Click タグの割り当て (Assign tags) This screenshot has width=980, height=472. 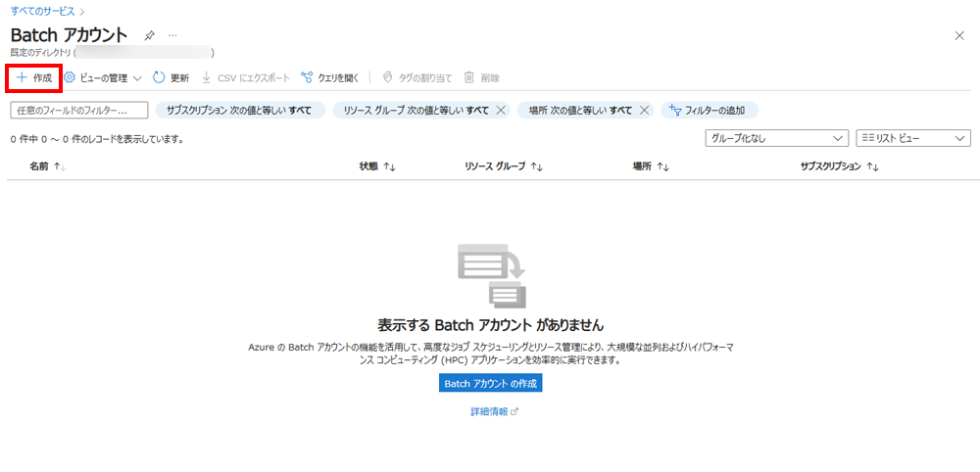[416, 78]
